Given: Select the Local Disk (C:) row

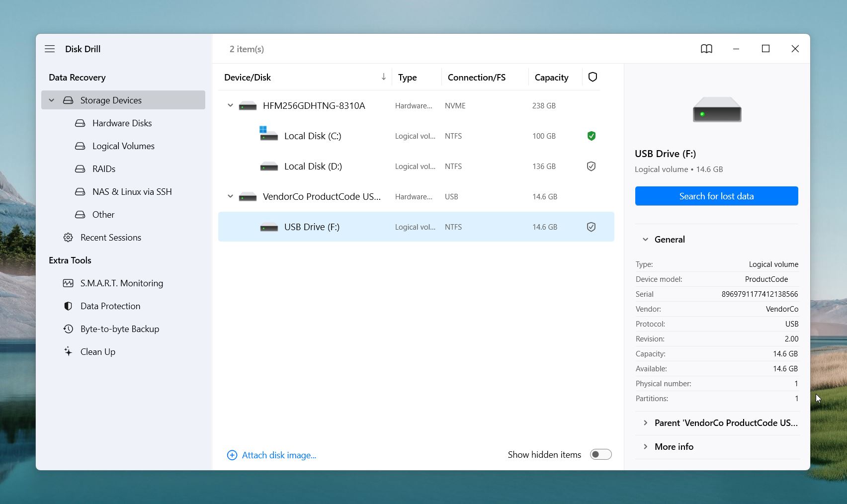Looking at the screenshot, I should (x=416, y=136).
